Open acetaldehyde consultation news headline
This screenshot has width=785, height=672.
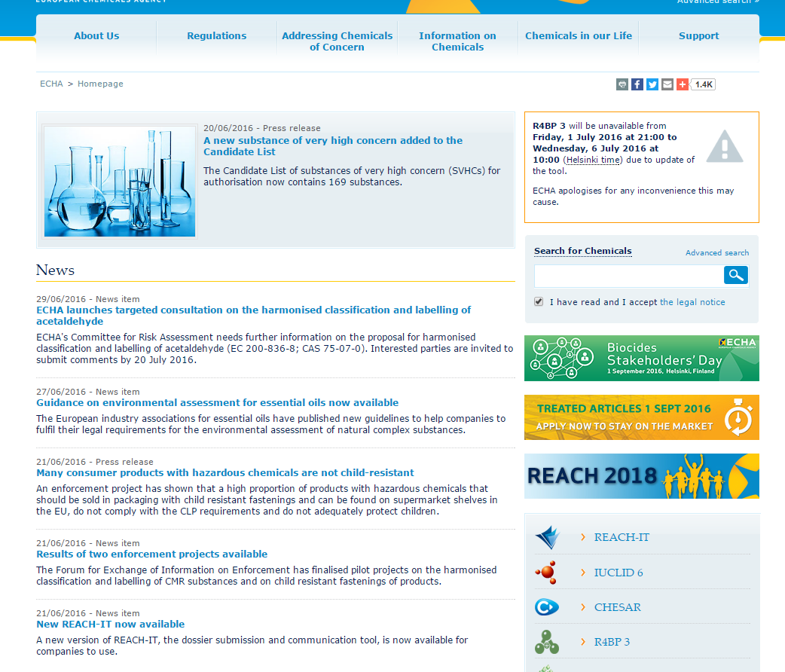(x=253, y=316)
